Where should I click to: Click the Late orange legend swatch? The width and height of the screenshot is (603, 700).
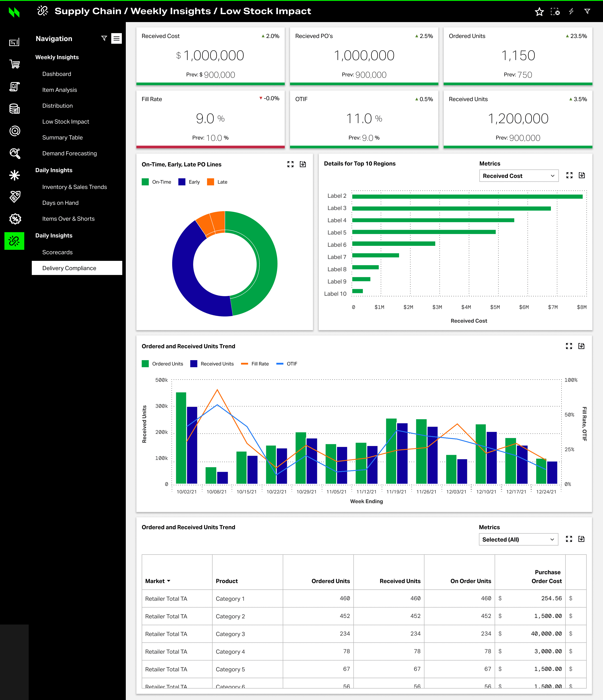[211, 182]
